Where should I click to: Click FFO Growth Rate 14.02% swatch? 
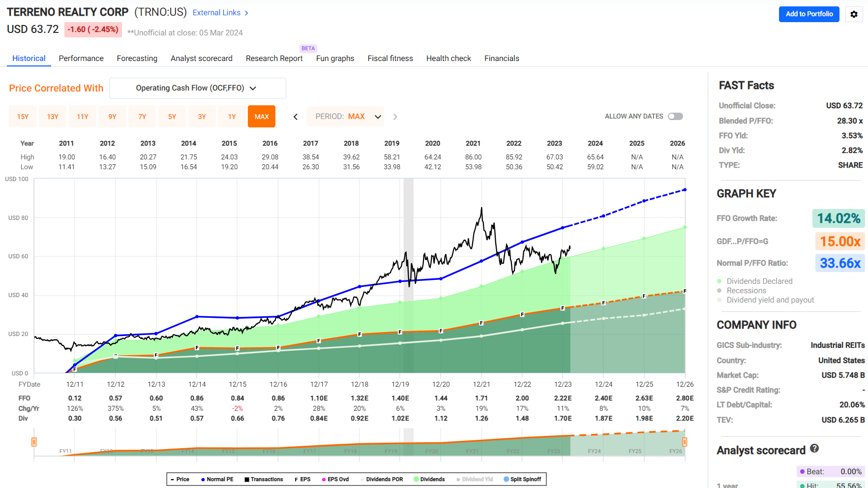(838, 218)
